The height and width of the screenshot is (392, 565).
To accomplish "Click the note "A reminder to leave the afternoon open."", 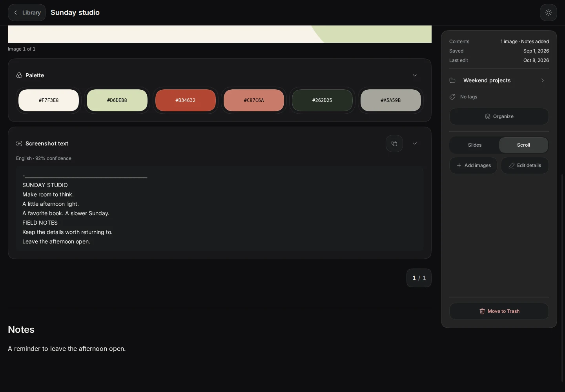I will coord(67,349).
